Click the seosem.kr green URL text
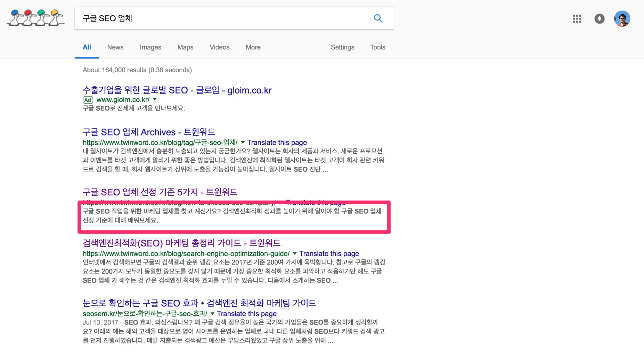 (145, 314)
